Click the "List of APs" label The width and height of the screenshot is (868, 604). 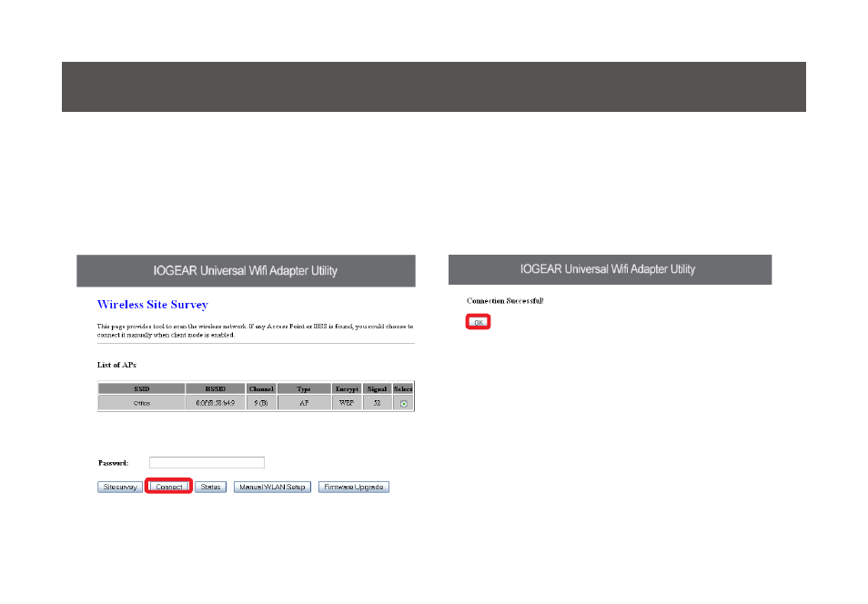pyautogui.click(x=116, y=365)
